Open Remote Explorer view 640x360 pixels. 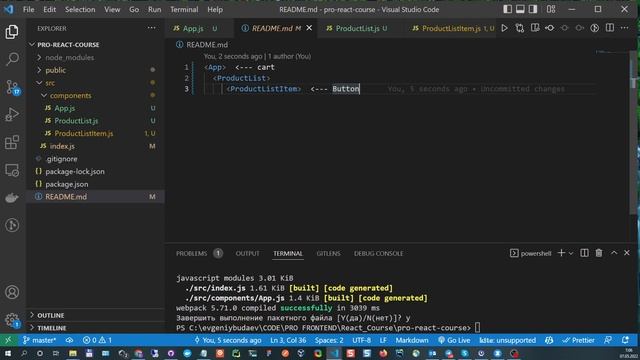[12, 170]
